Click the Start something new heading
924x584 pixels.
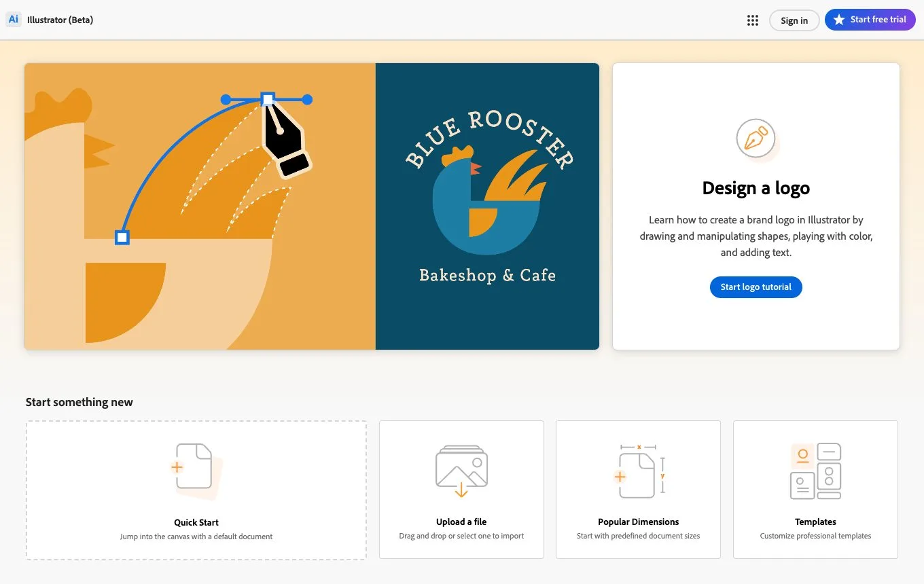pos(79,402)
